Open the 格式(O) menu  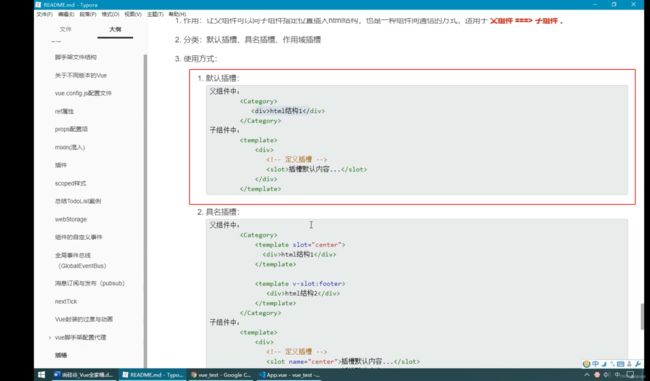(110, 14)
